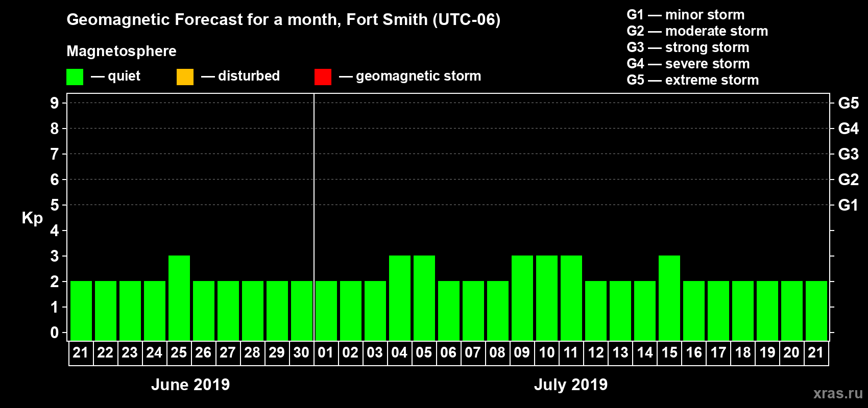This screenshot has height=408, width=868.
Task: Click the July 07 bar
Action: [473, 311]
